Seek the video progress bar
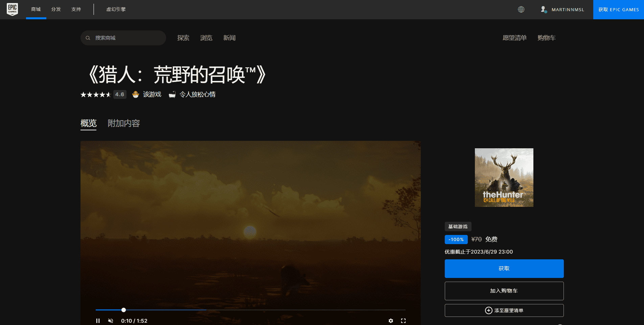The height and width of the screenshot is (325, 644). [x=250, y=310]
